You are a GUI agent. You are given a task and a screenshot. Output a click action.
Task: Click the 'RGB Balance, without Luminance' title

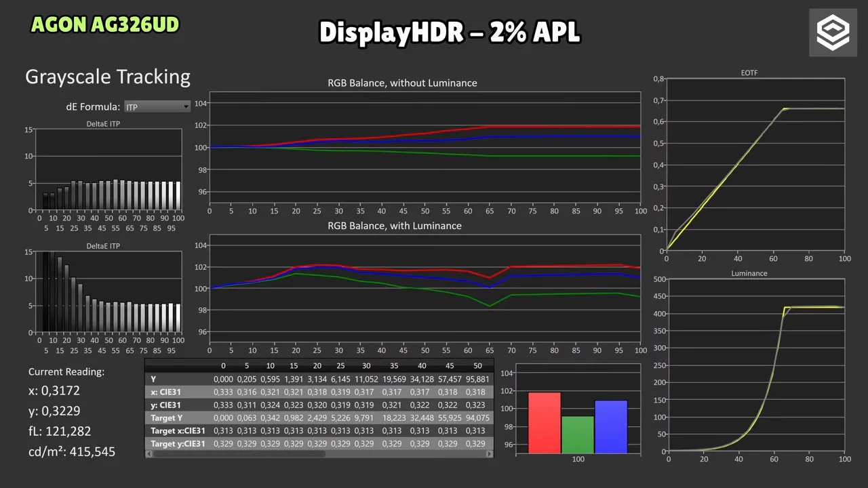pyautogui.click(x=402, y=83)
